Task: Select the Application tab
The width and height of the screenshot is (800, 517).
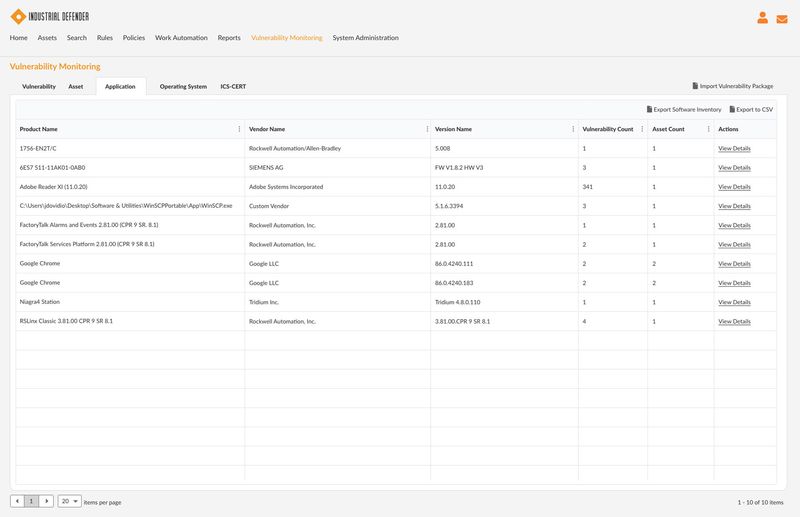Action: tap(120, 87)
